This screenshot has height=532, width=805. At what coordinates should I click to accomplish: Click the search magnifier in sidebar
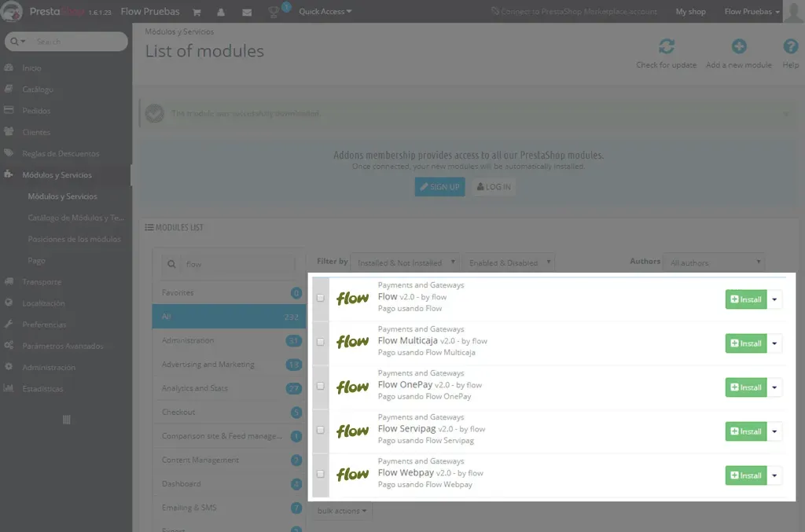click(x=14, y=42)
